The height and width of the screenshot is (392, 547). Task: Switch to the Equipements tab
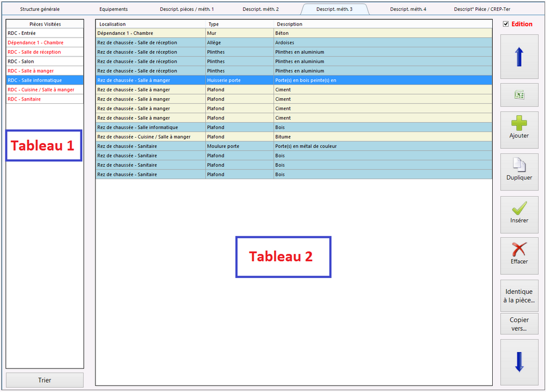114,9
